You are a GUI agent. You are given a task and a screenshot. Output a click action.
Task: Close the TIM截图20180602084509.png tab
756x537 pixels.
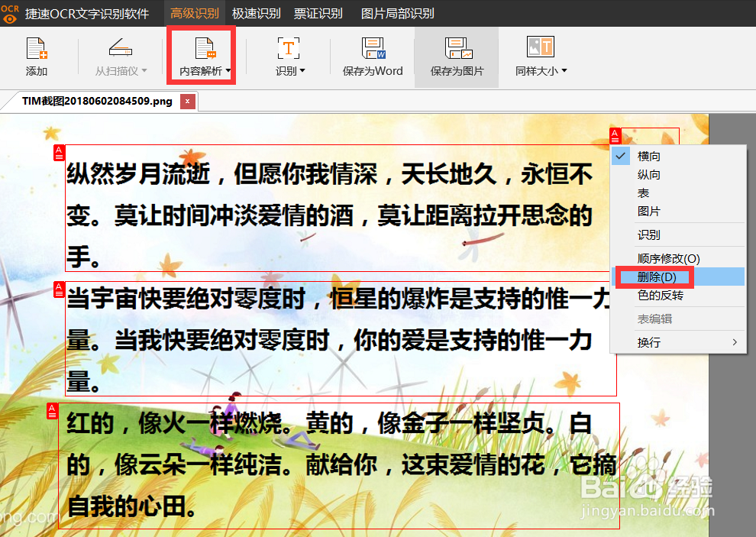coord(188,102)
